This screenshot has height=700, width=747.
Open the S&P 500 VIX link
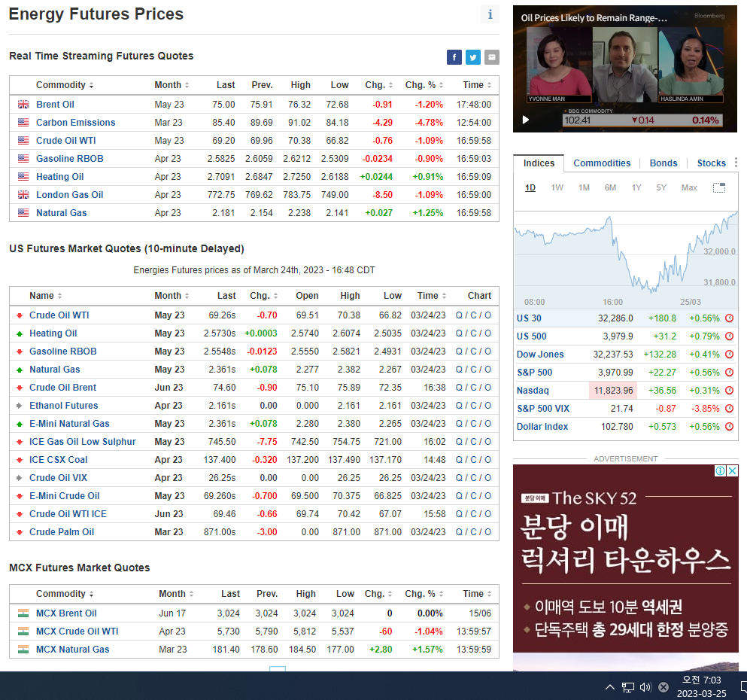coord(543,409)
